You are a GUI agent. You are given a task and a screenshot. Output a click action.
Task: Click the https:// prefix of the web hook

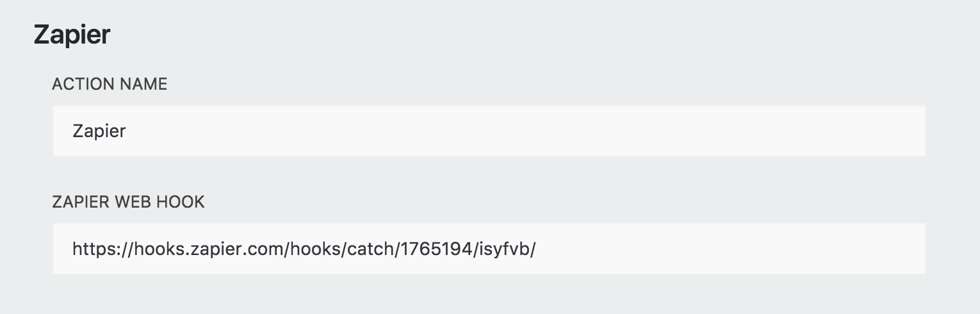point(101,249)
